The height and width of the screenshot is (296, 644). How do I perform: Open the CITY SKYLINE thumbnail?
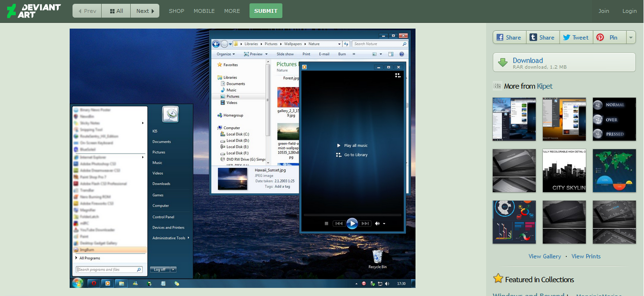point(564,171)
